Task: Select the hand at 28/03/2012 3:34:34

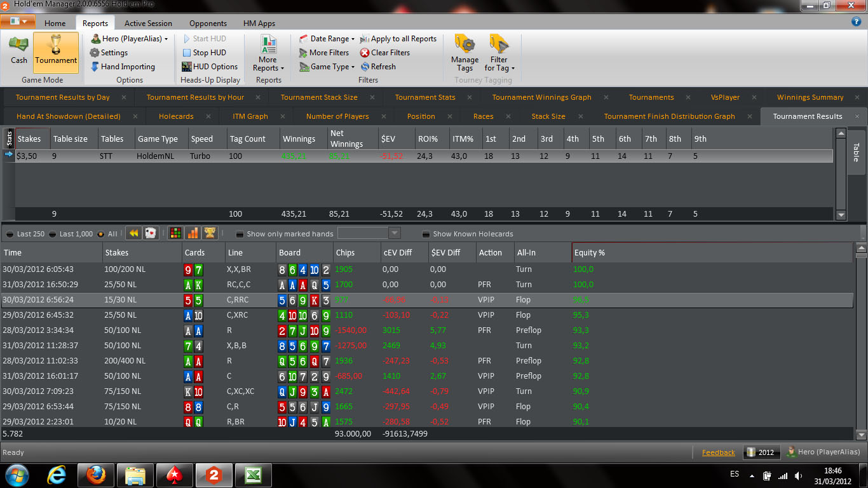Action: coord(427,330)
